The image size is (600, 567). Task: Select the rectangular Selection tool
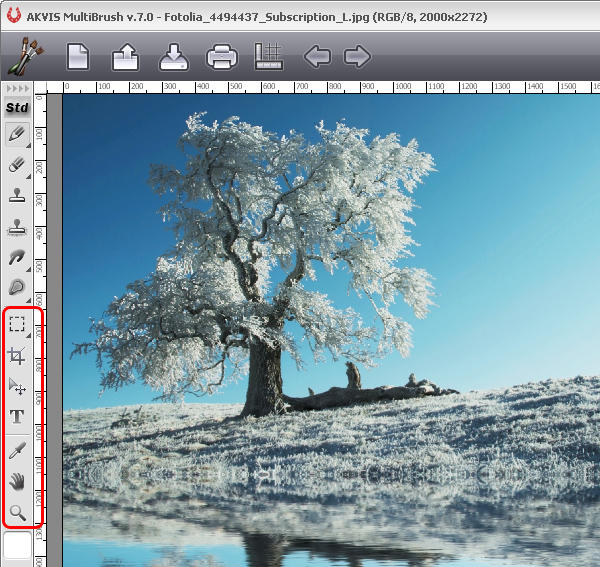(17, 324)
